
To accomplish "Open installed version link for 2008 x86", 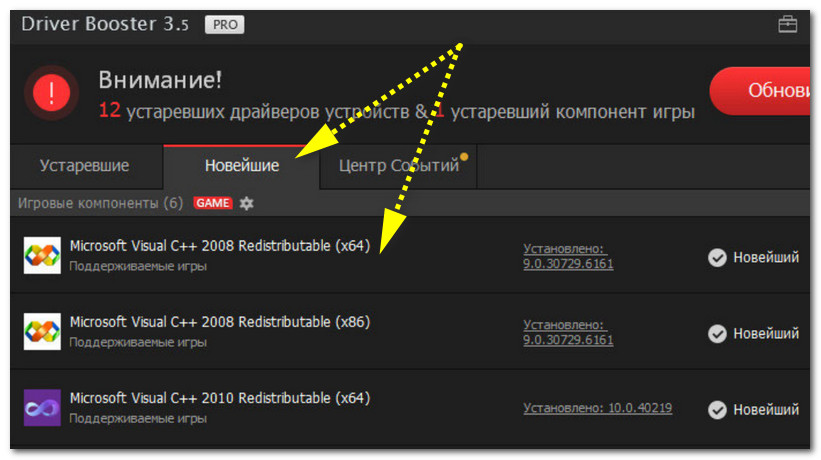I will [568, 332].
